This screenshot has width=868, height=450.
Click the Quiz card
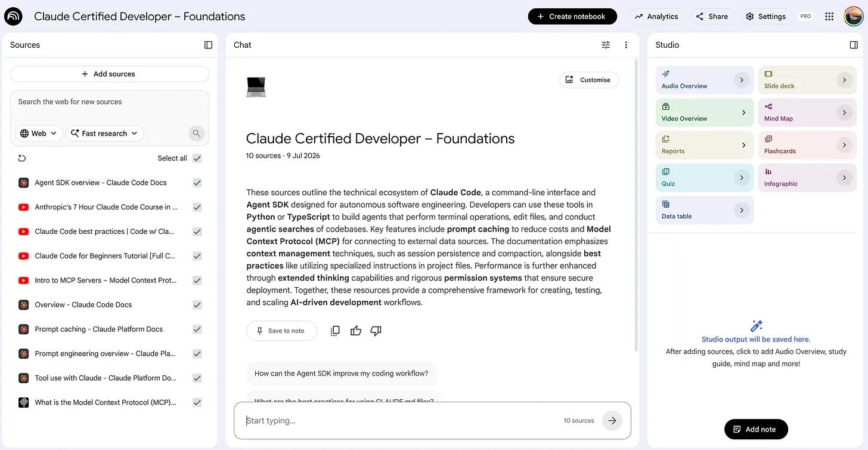point(705,178)
